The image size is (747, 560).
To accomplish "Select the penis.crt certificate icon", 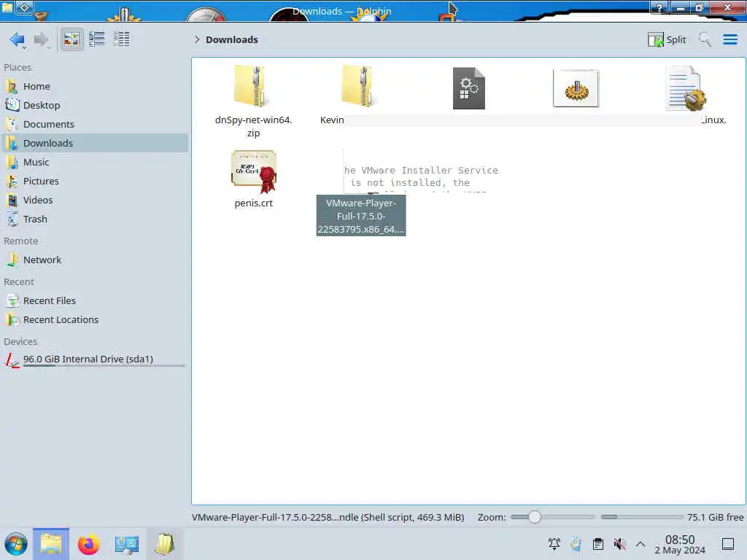I will pos(254,171).
